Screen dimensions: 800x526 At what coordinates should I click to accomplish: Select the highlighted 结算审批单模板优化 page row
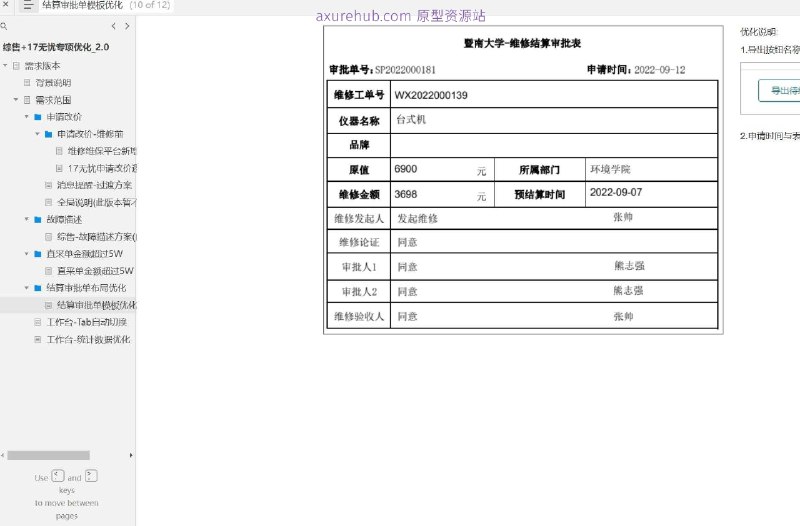coord(68,305)
